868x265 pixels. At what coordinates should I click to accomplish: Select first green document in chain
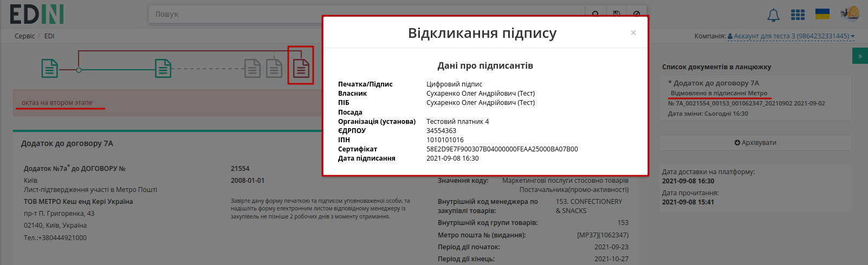50,69
